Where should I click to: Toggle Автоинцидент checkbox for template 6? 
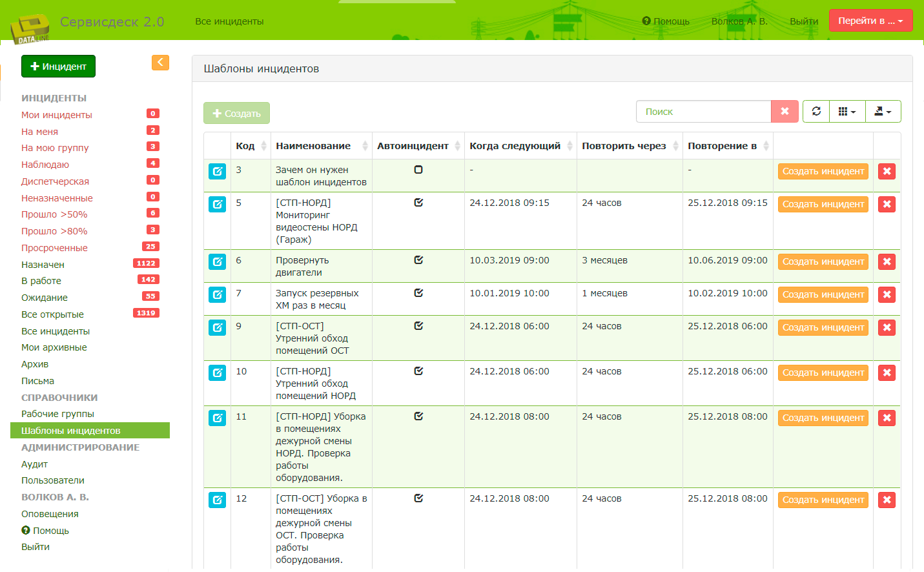pyautogui.click(x=418, y=260)
